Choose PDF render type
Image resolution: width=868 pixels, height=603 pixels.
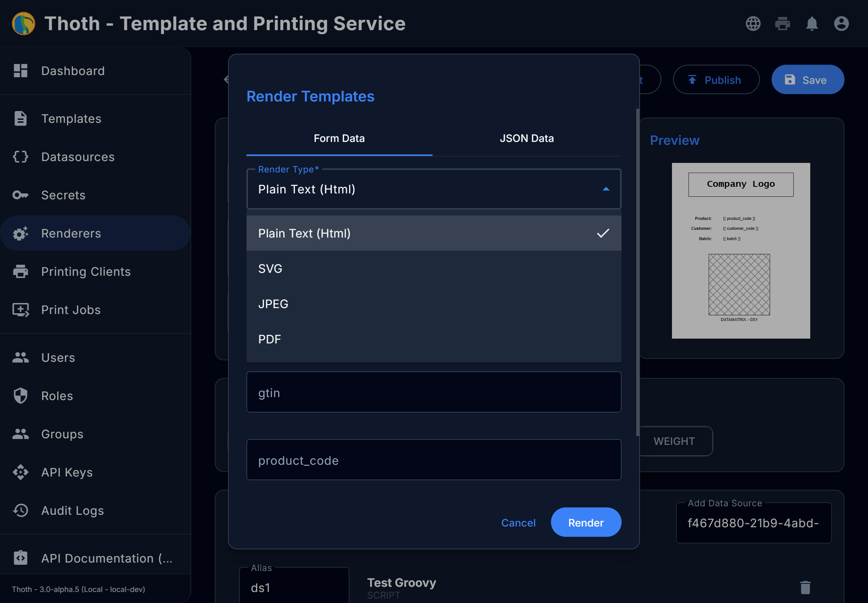coord(433,339)
